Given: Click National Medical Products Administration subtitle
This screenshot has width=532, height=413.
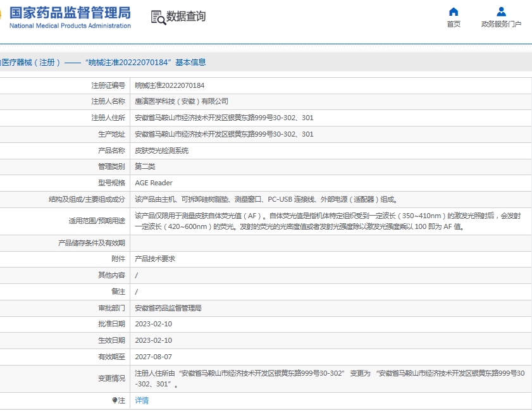Looking at the screenshot, I should pos(70,26).
